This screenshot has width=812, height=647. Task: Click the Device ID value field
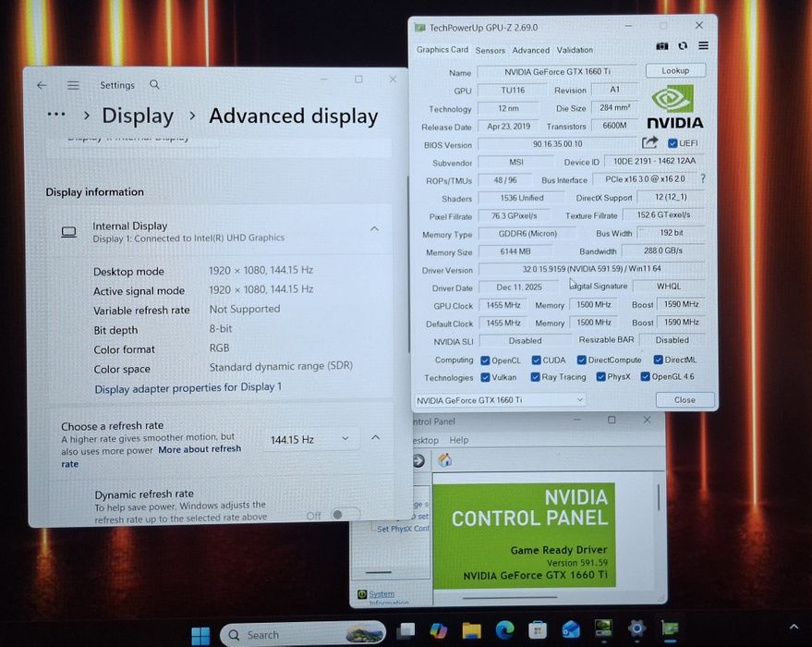[x=654, y=161]
